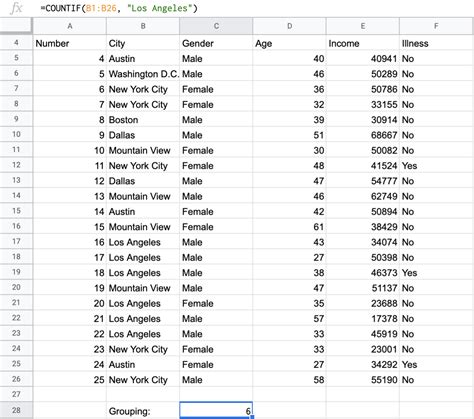Click 'Yes' illness cell in row 19
This screenshot has width=474, height=419.
pos(436,273)
